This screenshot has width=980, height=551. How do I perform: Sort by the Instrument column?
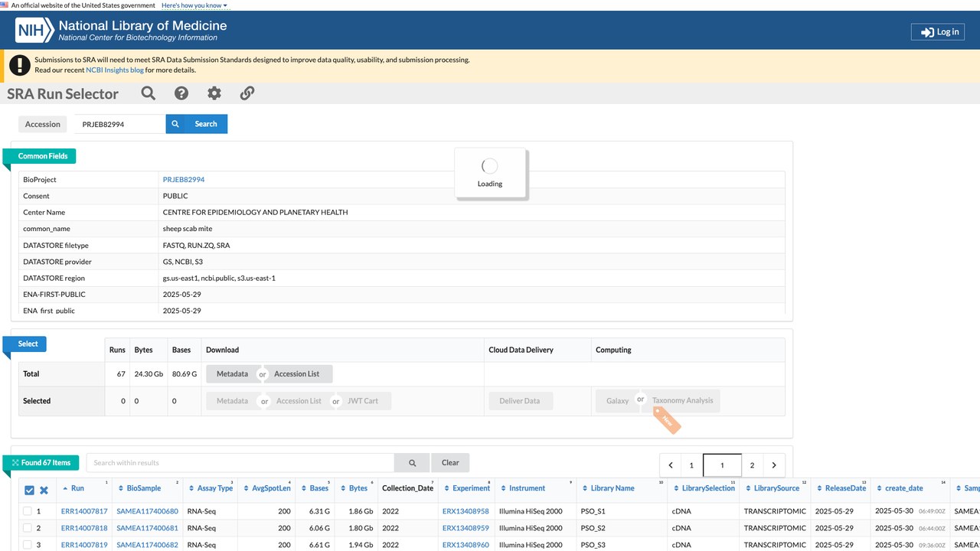point(527,488)
